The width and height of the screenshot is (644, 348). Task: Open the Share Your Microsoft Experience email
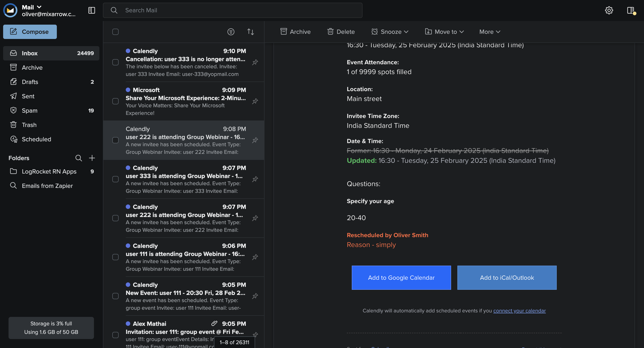coord(184,101)
